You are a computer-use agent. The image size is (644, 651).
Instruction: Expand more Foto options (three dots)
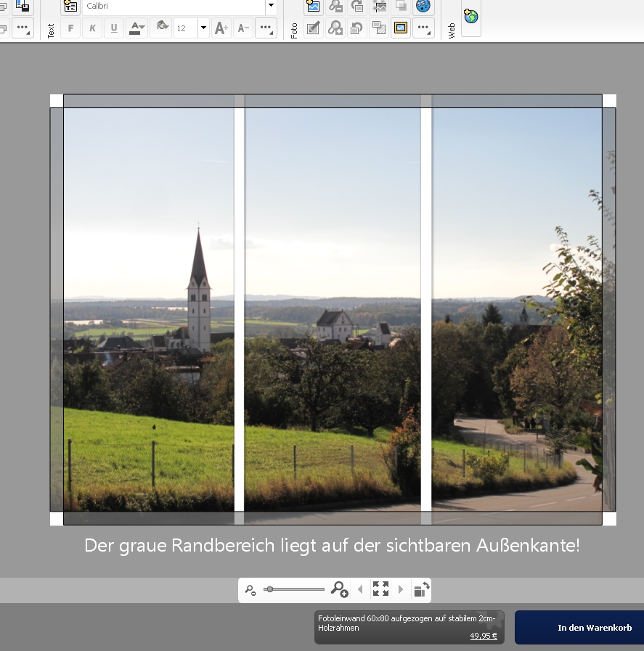[423, 28]
